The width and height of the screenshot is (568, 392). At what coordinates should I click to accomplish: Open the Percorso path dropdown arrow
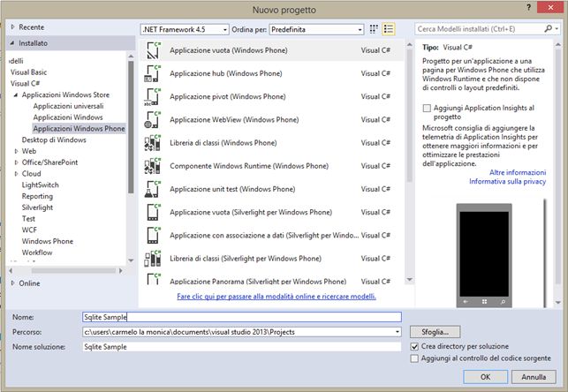coord(398,332)
